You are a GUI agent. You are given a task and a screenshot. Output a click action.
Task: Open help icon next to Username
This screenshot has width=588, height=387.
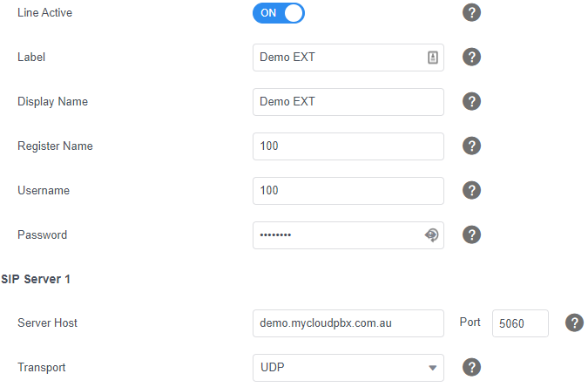click(x=471, y=190)
